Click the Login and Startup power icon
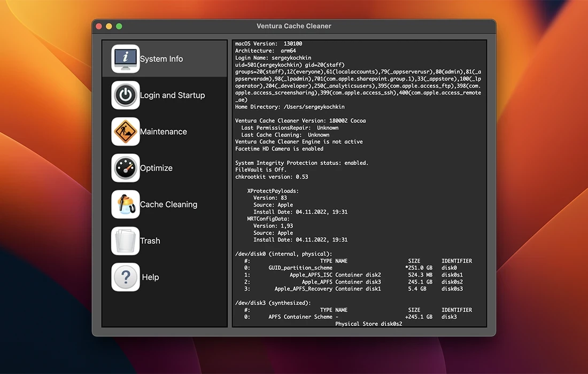Viewport: 588px width, 374px height. tap(126, 95)
